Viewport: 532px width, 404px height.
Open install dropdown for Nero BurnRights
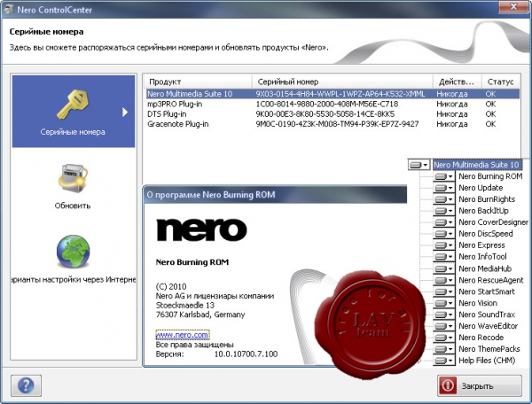point(444,199)
